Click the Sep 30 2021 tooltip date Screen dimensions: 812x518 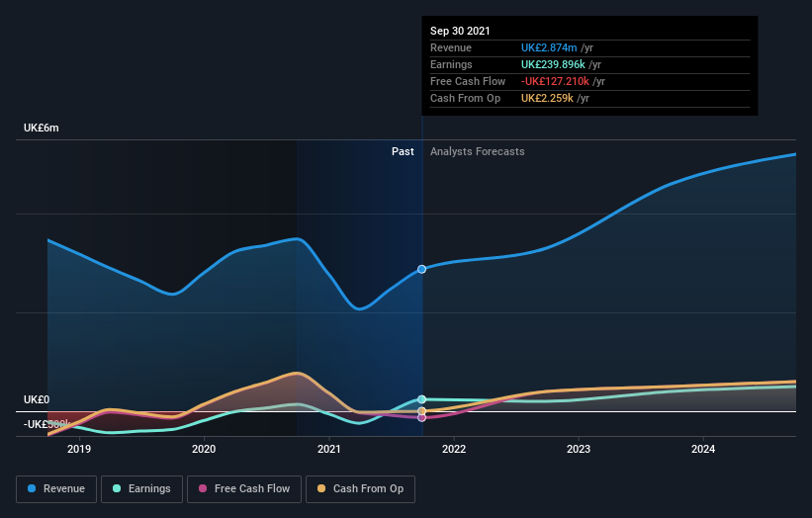[x=460, y=31]
